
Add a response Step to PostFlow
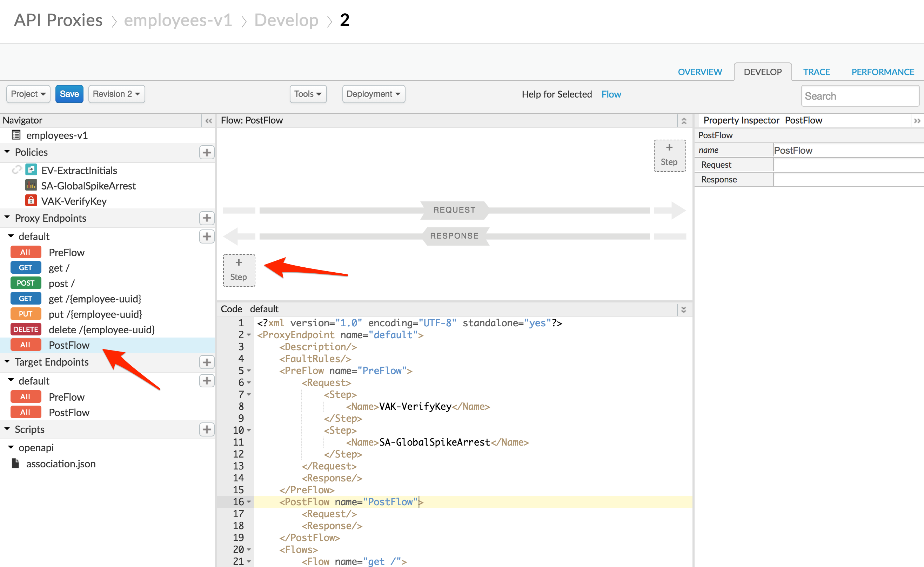(x=239, y=271)
